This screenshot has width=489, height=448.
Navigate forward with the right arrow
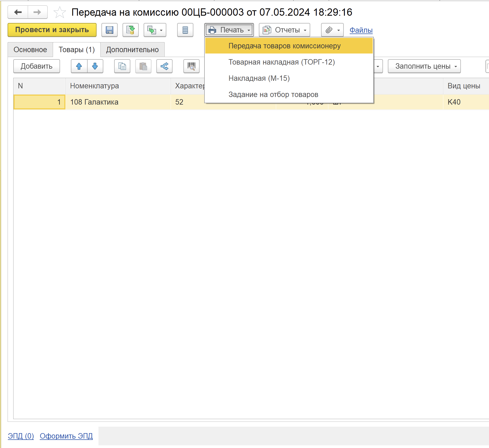pyautogui.click(x=37, y=12)
